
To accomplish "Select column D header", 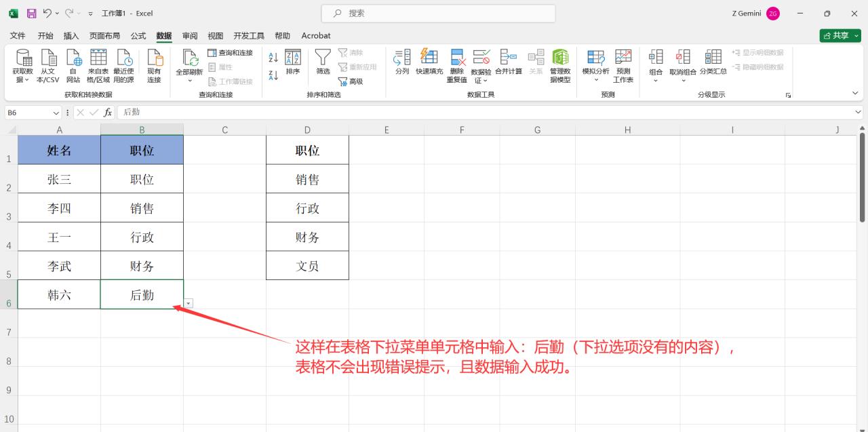I will [x=307, y=130].
